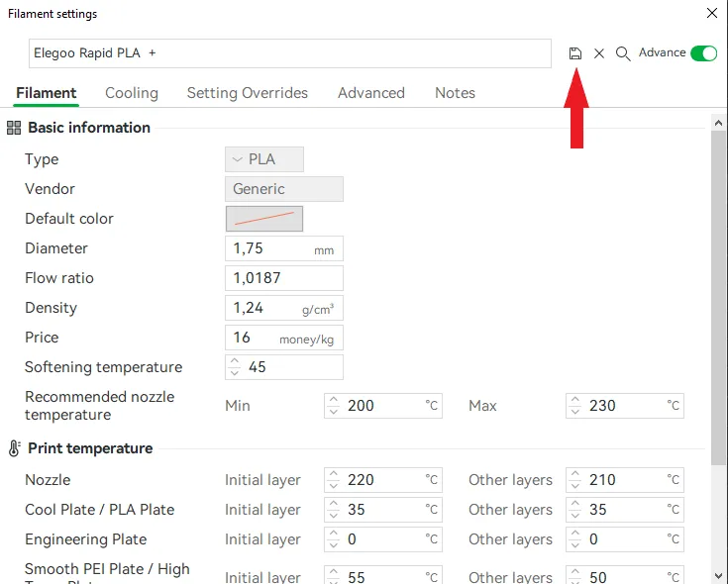Image resolution: width=728 pixels, height=584 pixels.
Task: Click the save preset floppy disk icon
Action: [575, 53]
